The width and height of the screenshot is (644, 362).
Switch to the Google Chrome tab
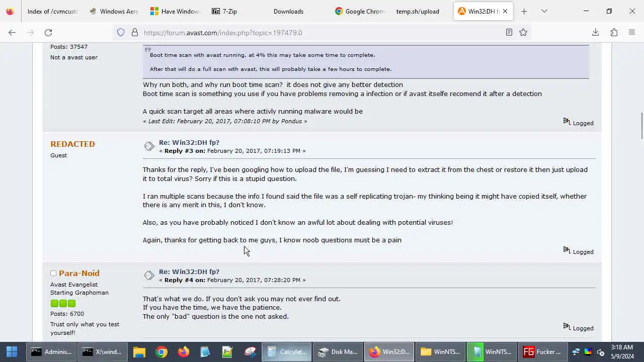point(359,11)
